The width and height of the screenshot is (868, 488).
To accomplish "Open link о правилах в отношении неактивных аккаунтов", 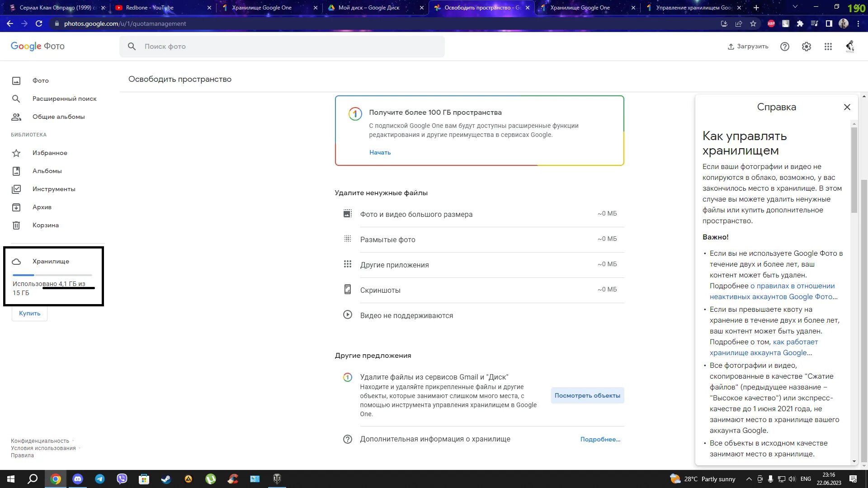I will (773, 291).
